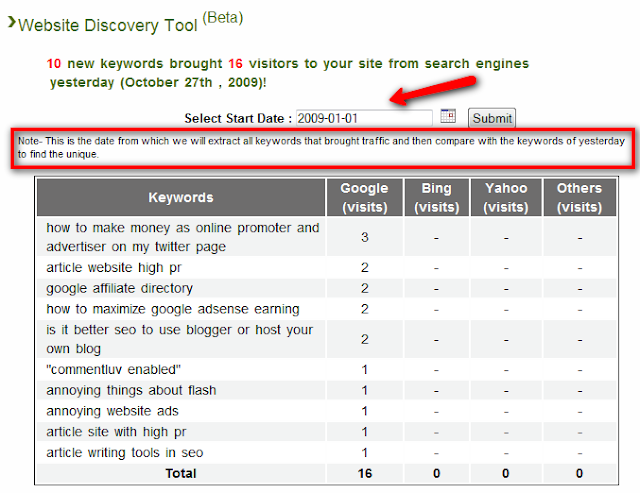Screen dimensions: 640x493
Task: Click the Others (visits) column header
Action: [579, 198]
